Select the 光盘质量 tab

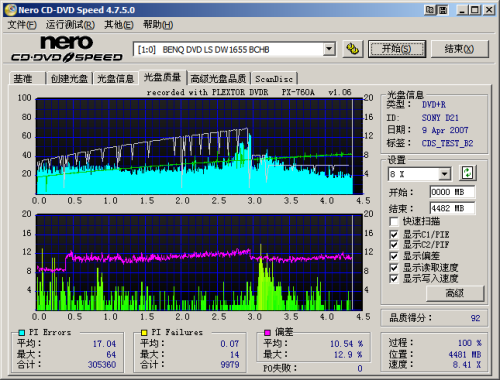pos(162,77)
